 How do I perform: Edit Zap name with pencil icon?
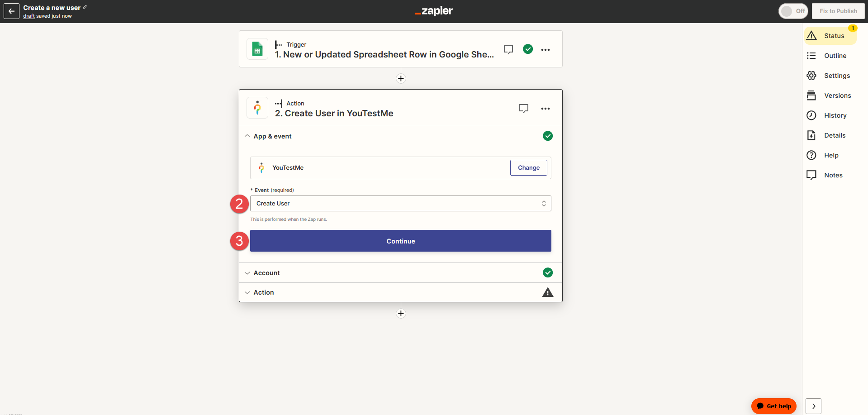(x=85, y=7)
